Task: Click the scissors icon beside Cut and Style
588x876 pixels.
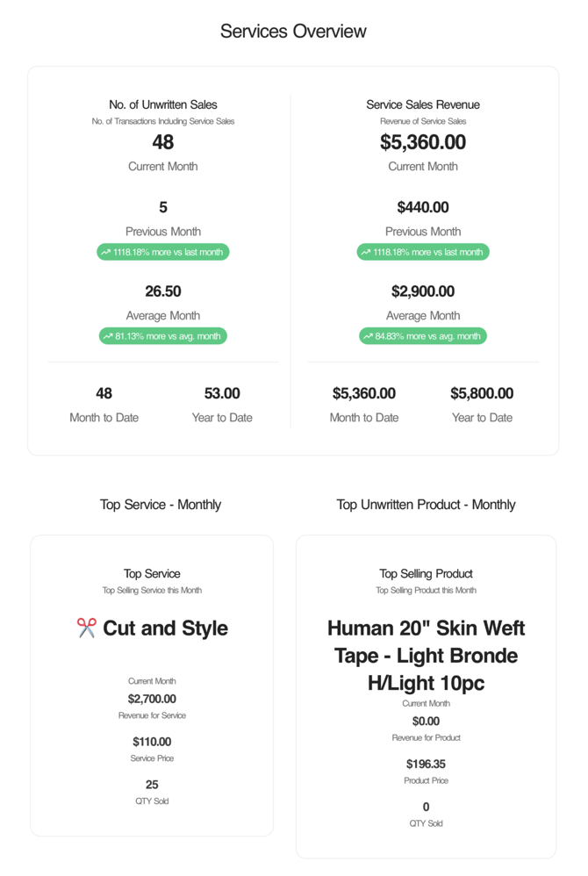Action: point(87,628)
